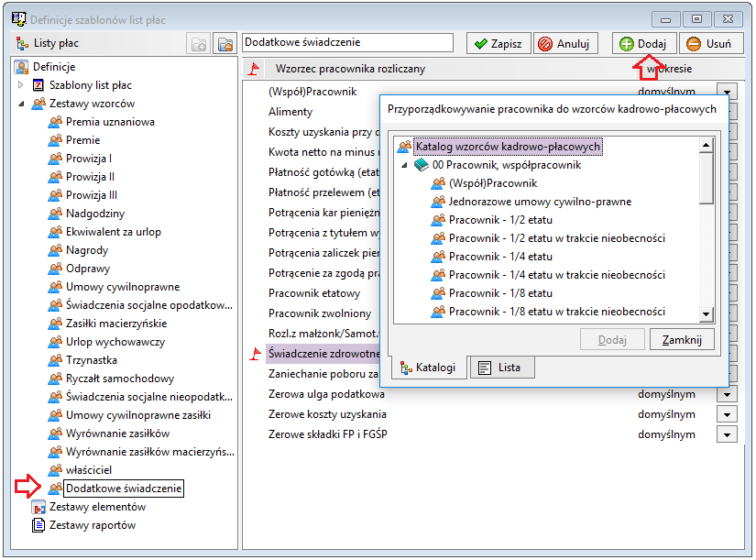Select Urlop wychowawczy in the tree
The width and height of the screenshot is (756, 560).
(x=115, y=342)
